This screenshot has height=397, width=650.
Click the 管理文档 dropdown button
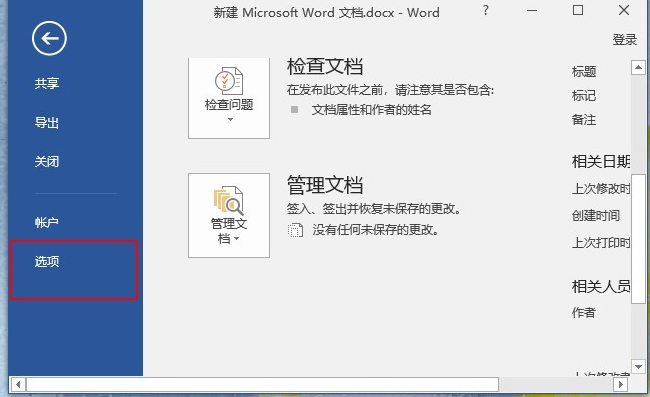coord(229,215)
